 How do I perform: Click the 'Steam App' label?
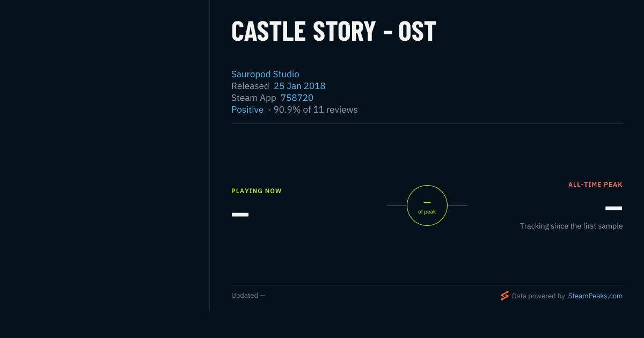(254, 98)
